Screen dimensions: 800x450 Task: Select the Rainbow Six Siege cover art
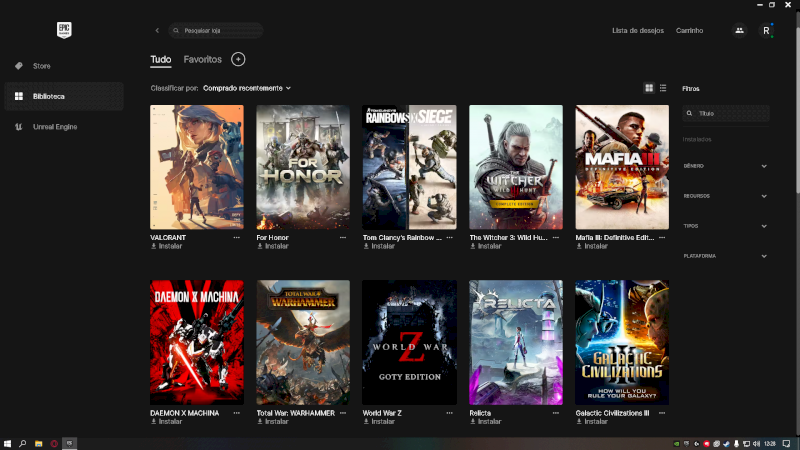pyautogui.click(x=409, y=167)
